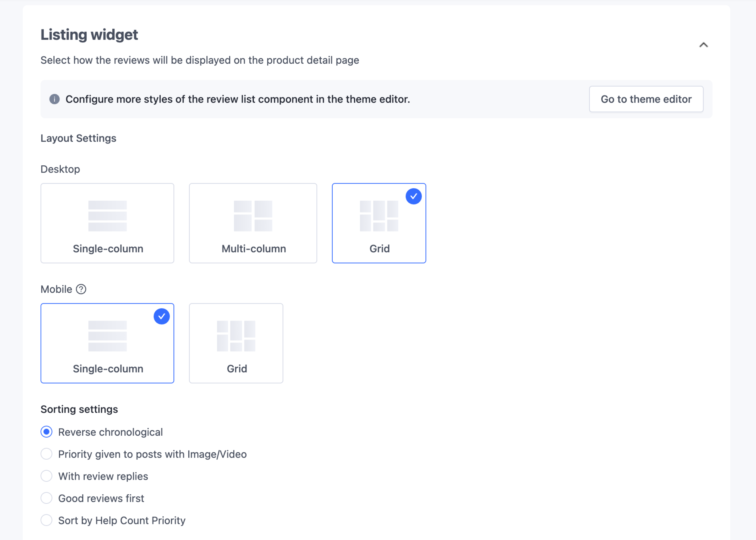This screenshot has height=540, width=756.
Task: Select Priority given to posts with Image/Video
Action: (47, 454)
